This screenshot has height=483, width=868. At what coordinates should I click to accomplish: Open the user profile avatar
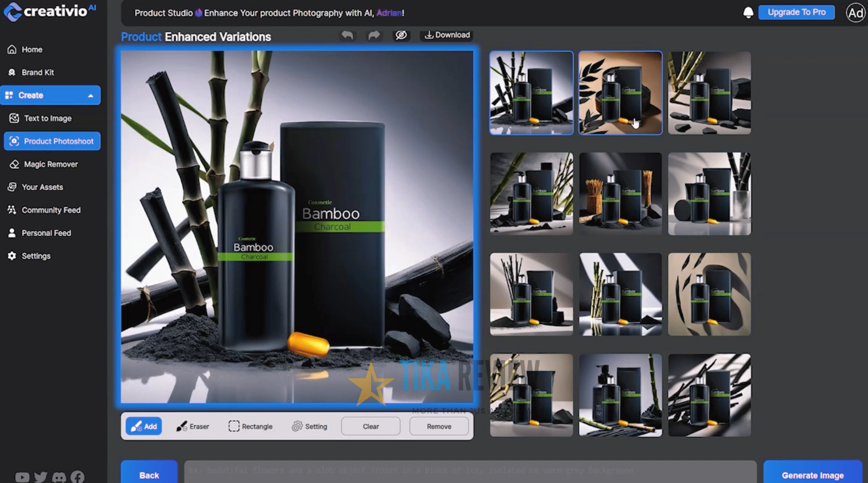(x=855, y=13)
